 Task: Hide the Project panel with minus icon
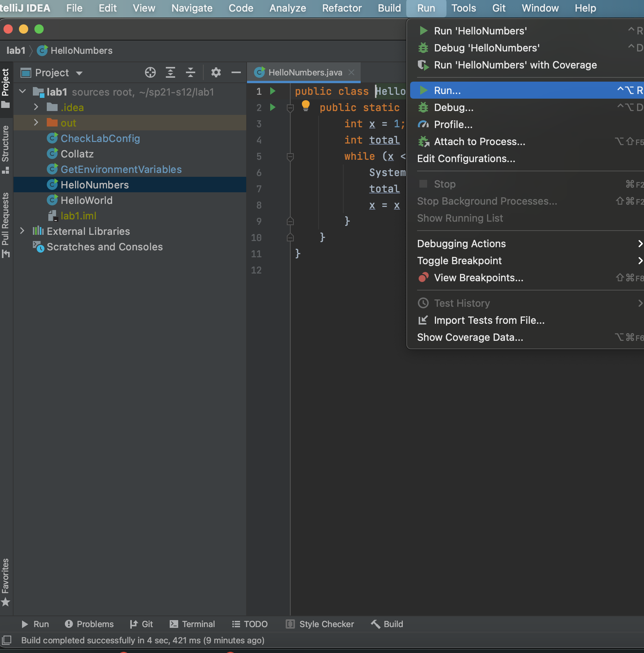tap(236, 72)
